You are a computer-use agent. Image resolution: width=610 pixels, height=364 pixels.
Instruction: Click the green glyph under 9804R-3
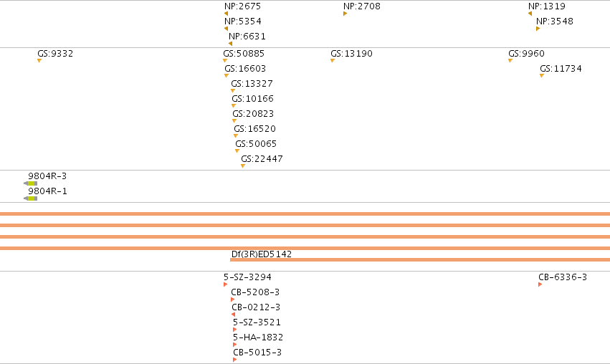click(x=31, y=183)
